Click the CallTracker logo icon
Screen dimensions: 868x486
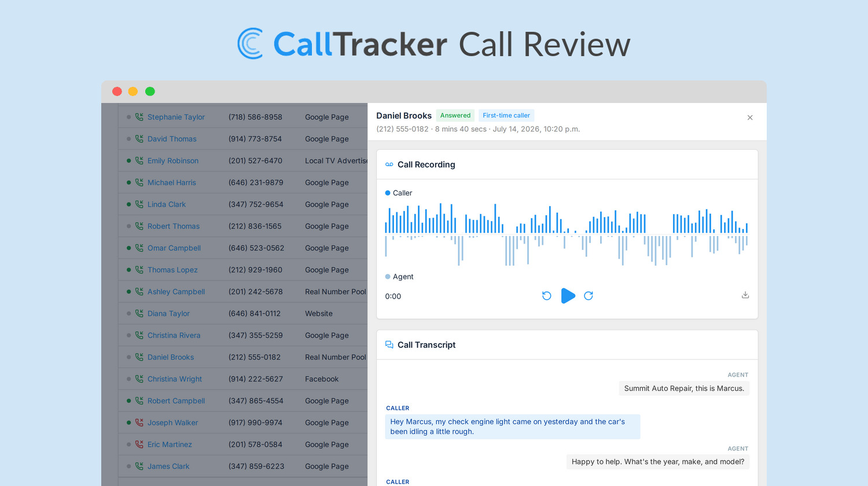pos(250,43)
